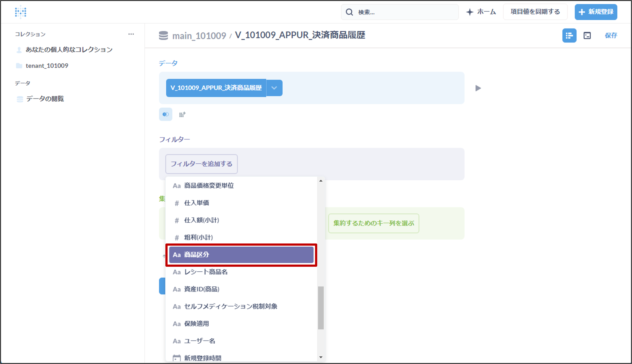Click 集約するためのキー列を選ぶ button
Image resolution: width=632 pixels, height=364 pixels.
[x=373, y=223]
